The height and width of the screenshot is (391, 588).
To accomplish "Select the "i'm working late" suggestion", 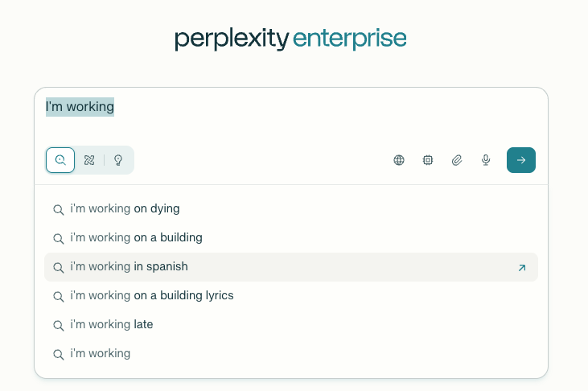I will pos(291,325).
